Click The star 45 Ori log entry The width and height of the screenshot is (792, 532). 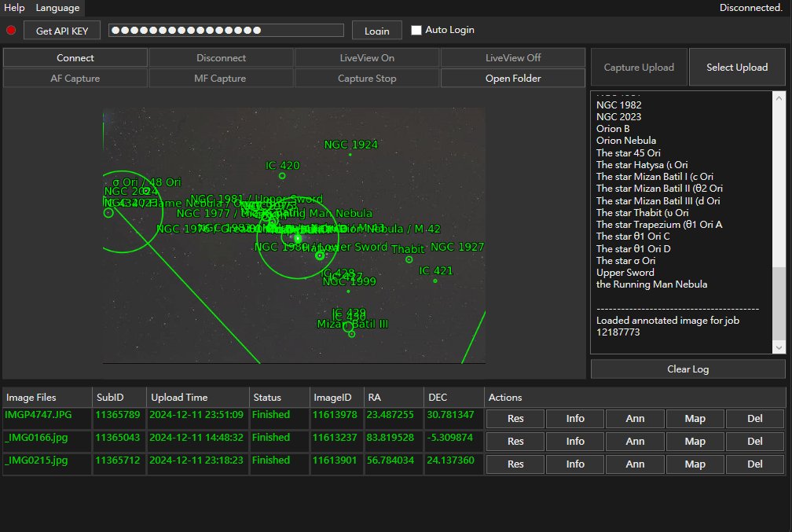click(x=629, y=152)
